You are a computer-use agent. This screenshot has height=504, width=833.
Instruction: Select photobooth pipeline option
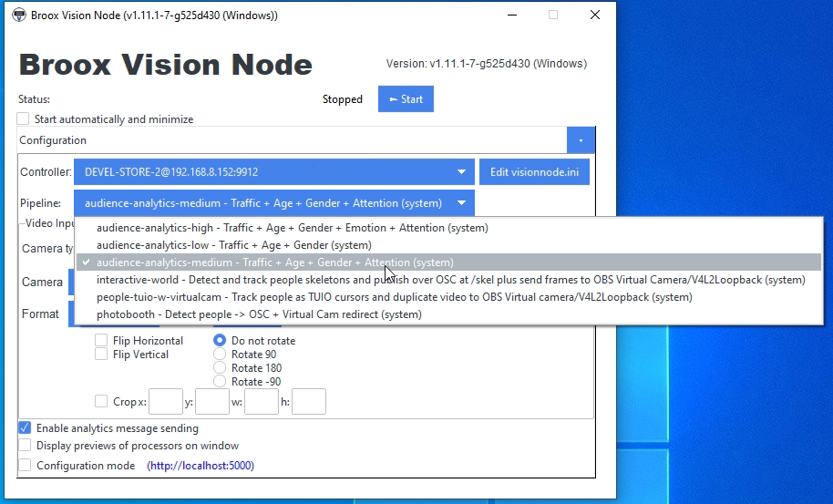[448, 314]
